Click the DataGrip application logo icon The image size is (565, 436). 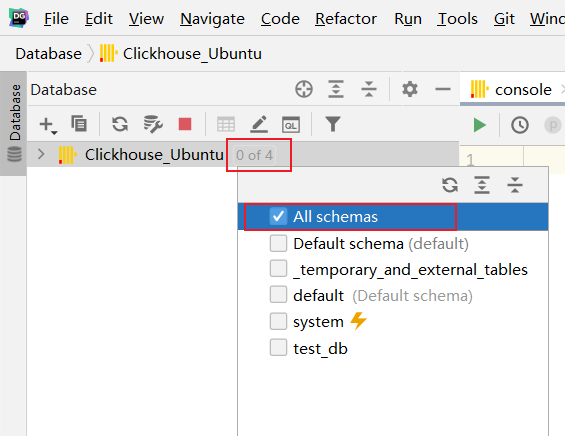click(19, 18)
